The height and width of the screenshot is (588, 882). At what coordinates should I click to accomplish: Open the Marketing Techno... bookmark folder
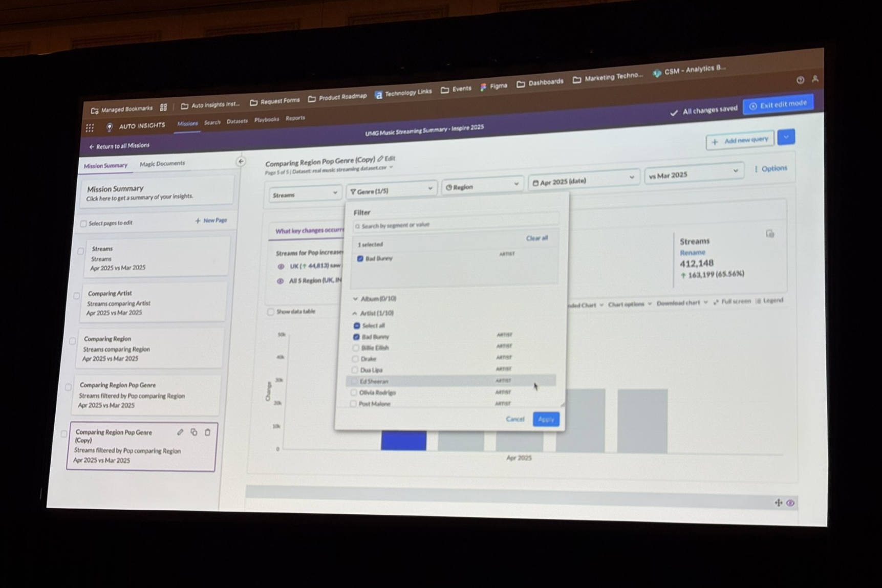608,77
